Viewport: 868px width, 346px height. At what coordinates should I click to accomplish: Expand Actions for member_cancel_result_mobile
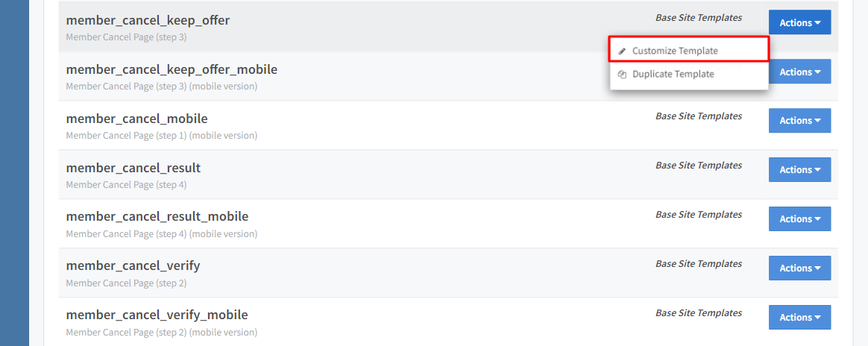coord(799,219)
